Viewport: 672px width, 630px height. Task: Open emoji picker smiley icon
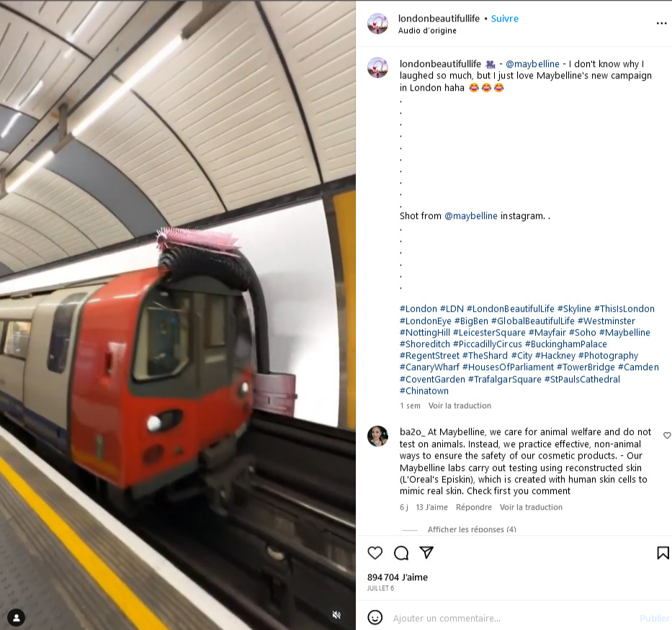click(x=375, y=618)
